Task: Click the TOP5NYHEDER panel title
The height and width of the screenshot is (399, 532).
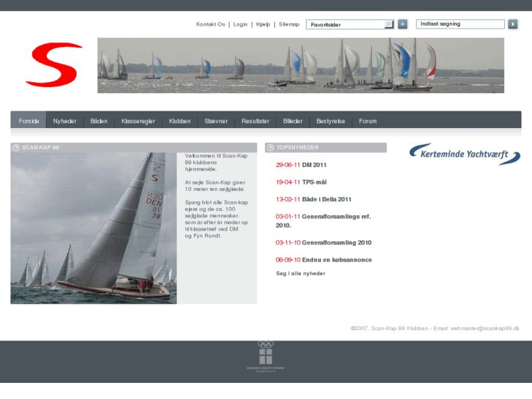Action: click(298, 147)
